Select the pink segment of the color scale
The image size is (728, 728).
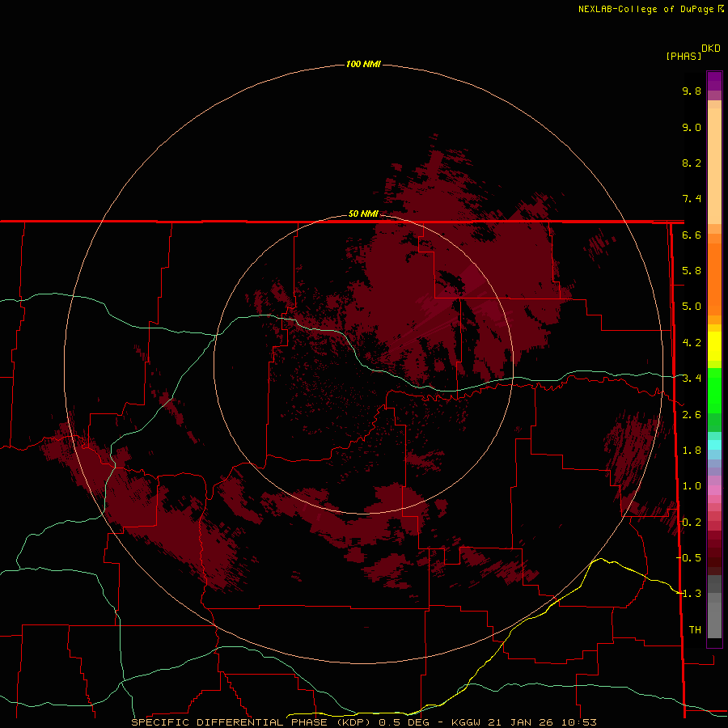[x=714, y=490]
